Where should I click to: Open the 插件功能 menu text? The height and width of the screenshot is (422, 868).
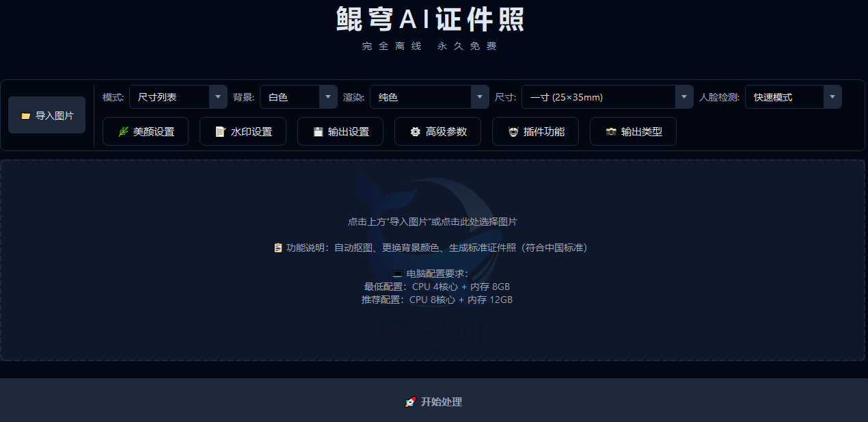click(x=544, y=132)
